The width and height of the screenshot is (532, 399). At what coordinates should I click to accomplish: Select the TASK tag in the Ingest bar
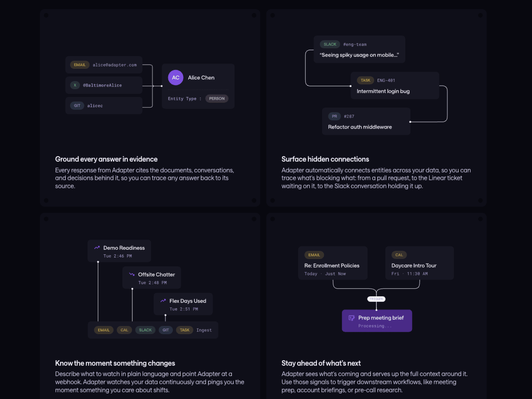point(185,330)
